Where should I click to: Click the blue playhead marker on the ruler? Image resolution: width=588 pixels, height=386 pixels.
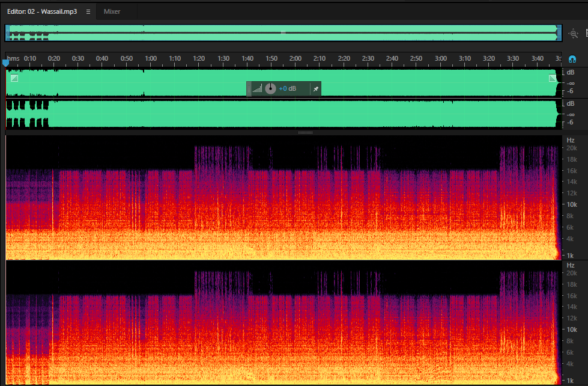pyautogui.click(x=5, y=63)
